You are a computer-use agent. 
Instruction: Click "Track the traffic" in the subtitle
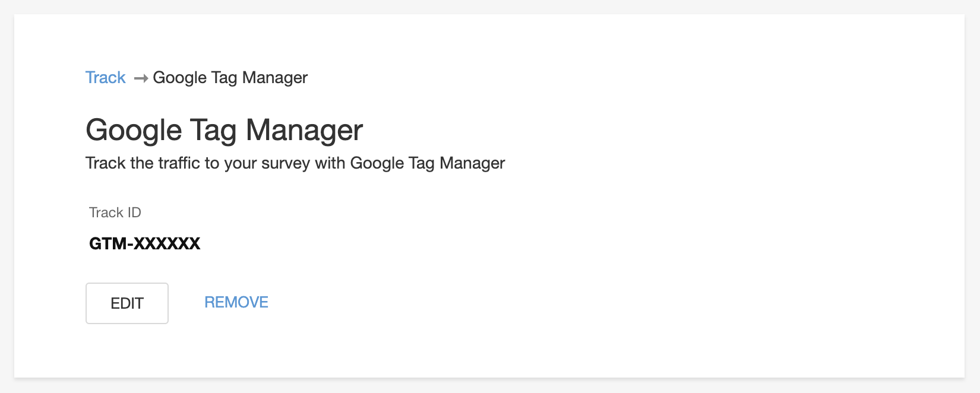[143, 163]
